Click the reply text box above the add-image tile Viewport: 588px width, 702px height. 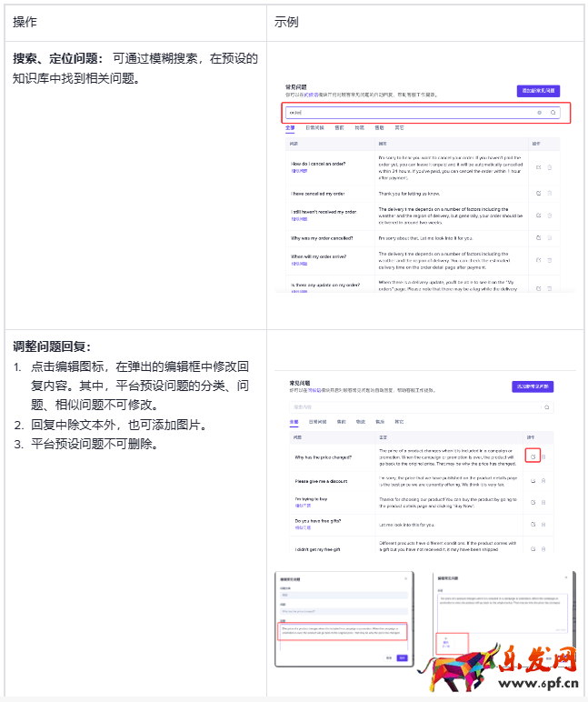click(502, 613)
